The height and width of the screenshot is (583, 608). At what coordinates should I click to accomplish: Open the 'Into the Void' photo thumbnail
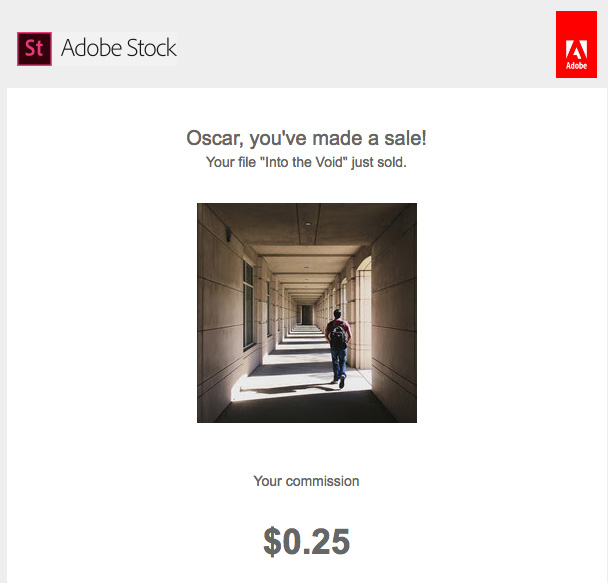[306, 312]
